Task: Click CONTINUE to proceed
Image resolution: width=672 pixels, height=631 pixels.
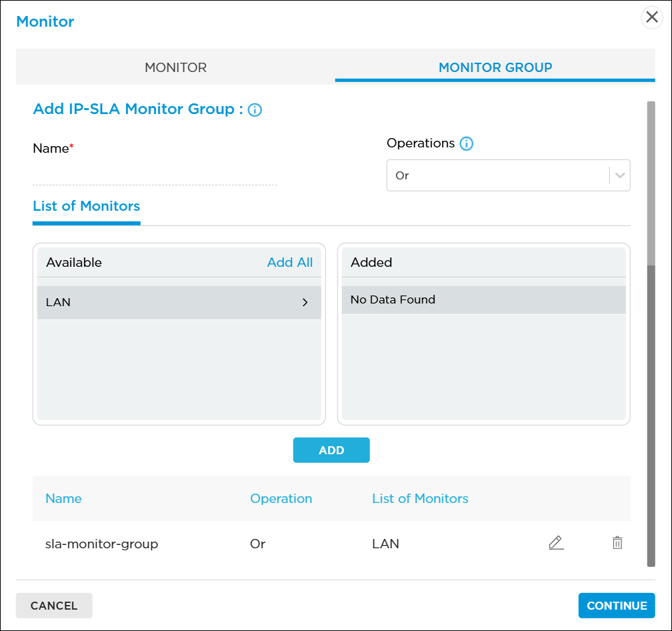Action: click(x=616, y=606)
